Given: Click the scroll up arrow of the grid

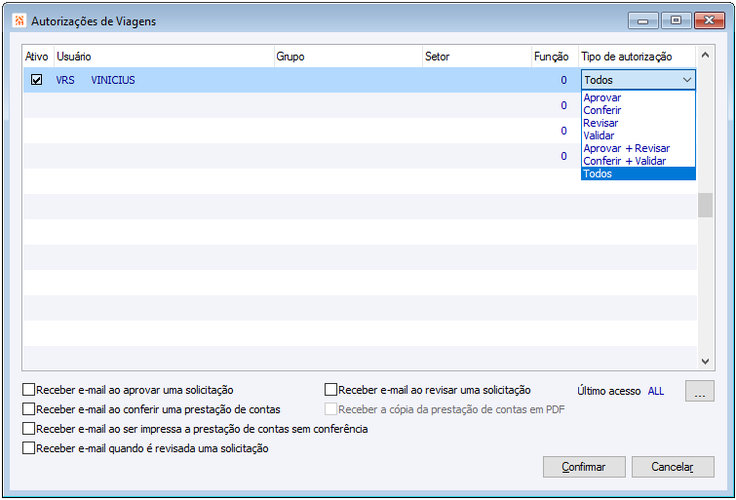Looking at the screenshot, I should coord(705,55).
